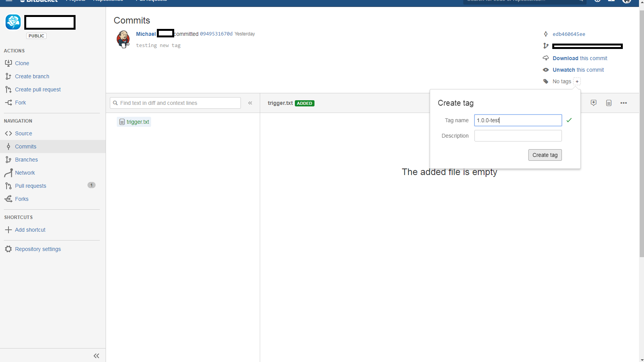Screen dimensions: 644x362
Task: Confirm tag name with the green checkmark
Action: pyautogui.click(x=569, y=120)
